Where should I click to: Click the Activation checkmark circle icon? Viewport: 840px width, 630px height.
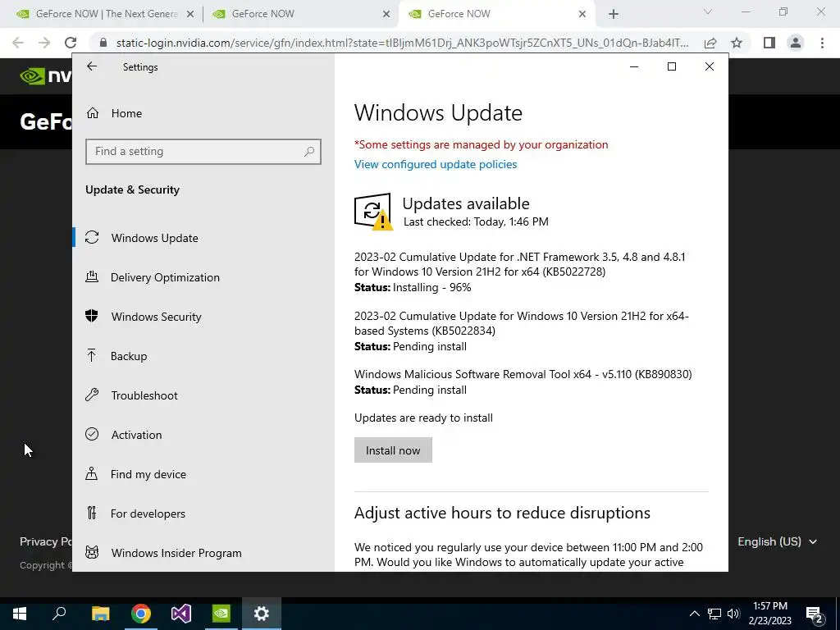pos(92,434)
